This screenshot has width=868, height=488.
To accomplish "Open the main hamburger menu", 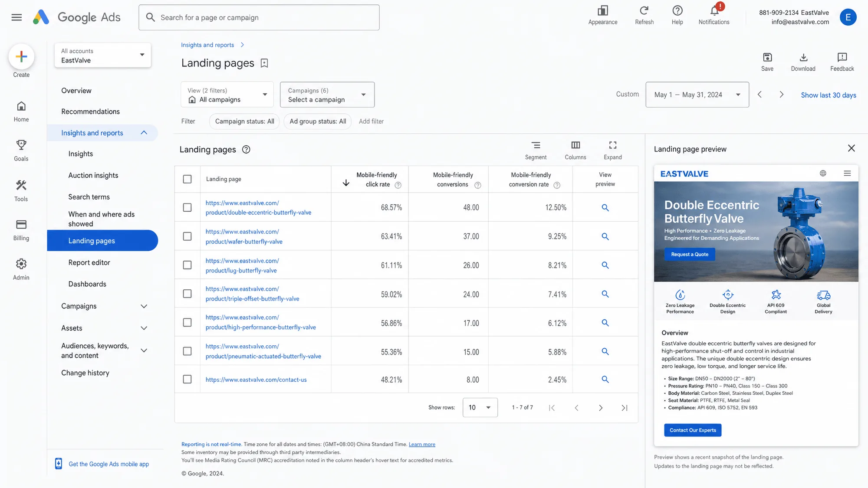I will pyautogui.click(x=16, y=17).
